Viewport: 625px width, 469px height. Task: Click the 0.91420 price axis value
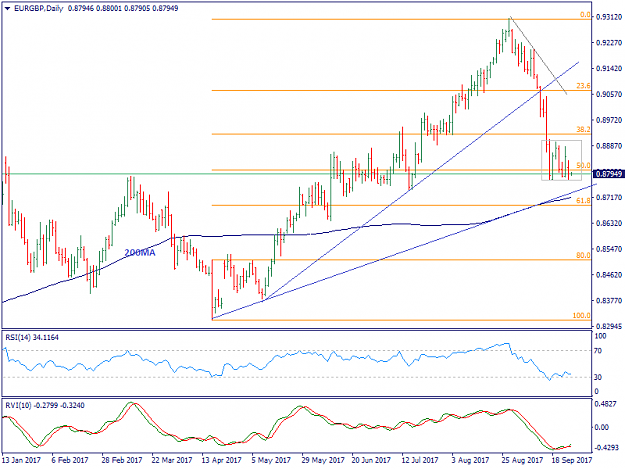(x=609, y=69)
